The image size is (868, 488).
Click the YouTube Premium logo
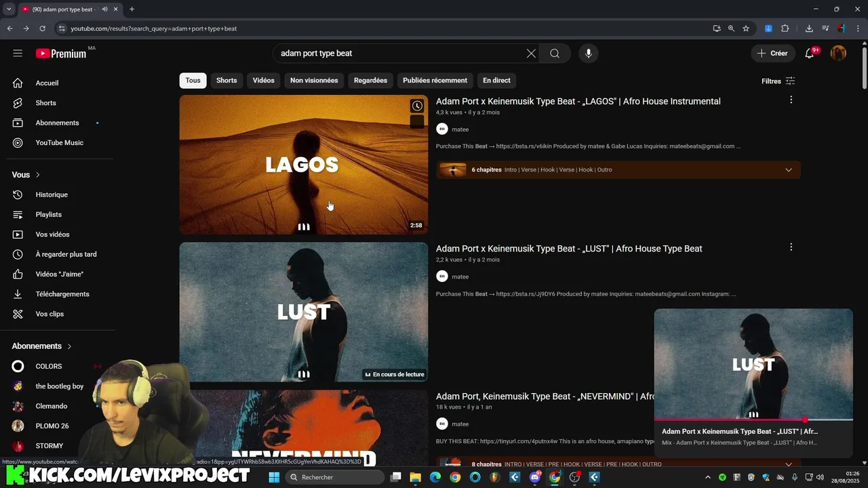[x=62, y=54]
